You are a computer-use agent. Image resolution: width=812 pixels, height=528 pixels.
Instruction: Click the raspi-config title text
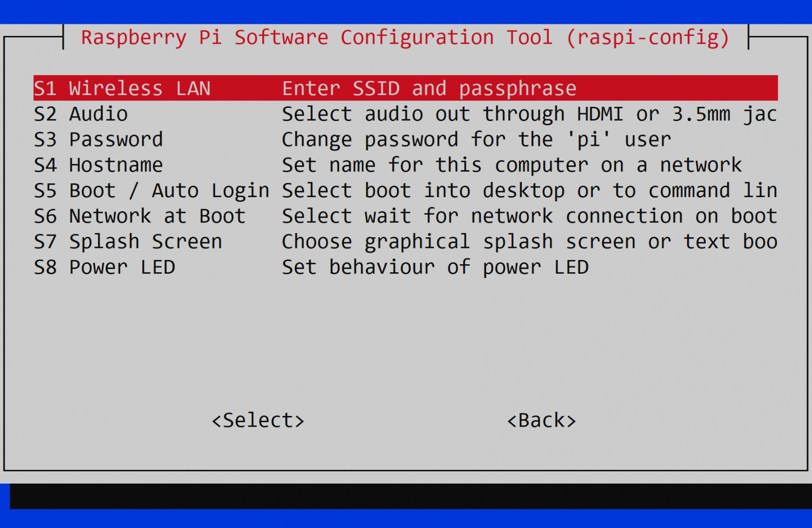[x=405, y=38]
